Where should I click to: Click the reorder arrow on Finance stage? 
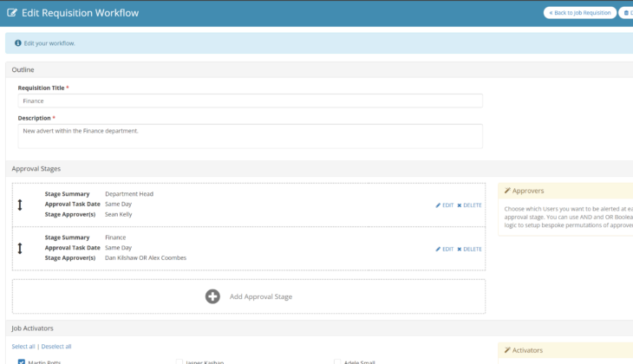(x=20, y=248)
